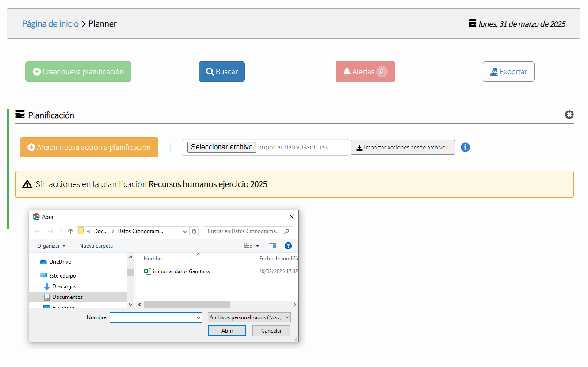Select OneDrive in the navigation pane
This screenshot has width=588, height=367.
[x=60, y=262]
